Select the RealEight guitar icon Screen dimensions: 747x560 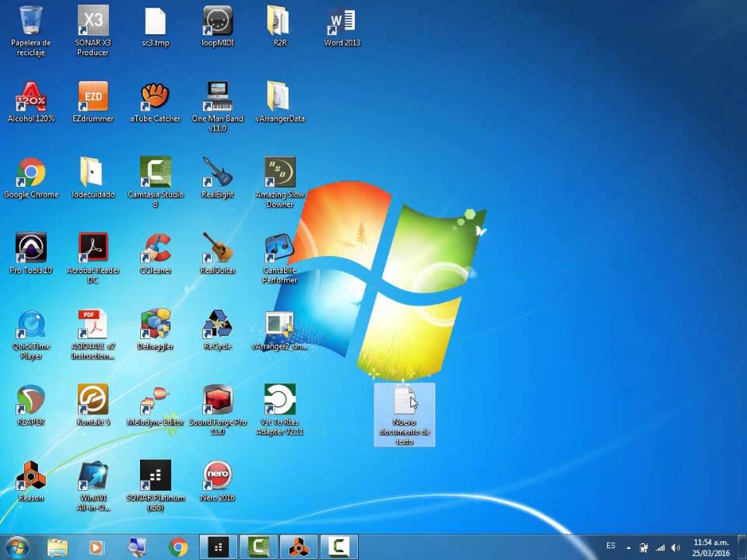click(x=218, y=178)
